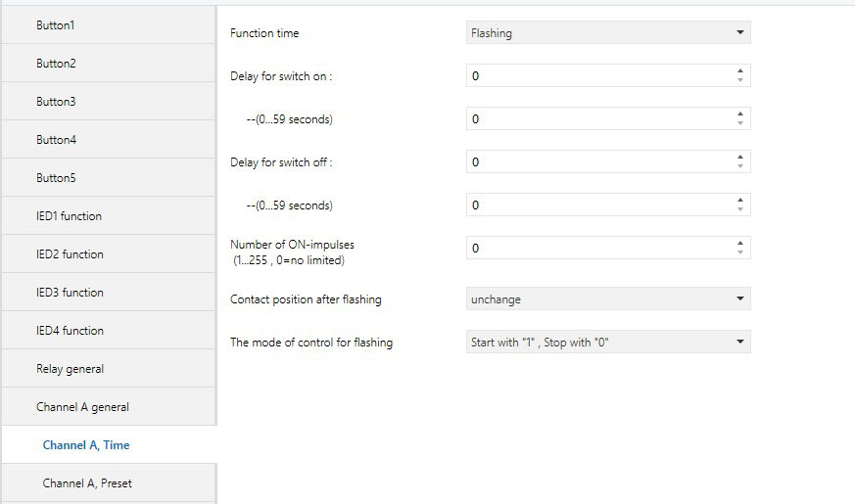The height and width of the screenshot is (504, 855).
Task: Select the Relay general tab
Action: pyautogui.click(x=108, y=369)
